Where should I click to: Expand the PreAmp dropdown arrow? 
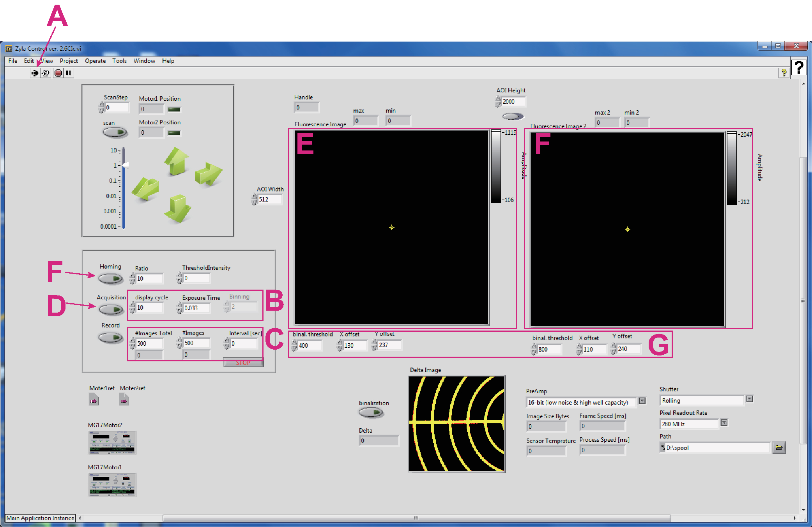click(642, 401)
